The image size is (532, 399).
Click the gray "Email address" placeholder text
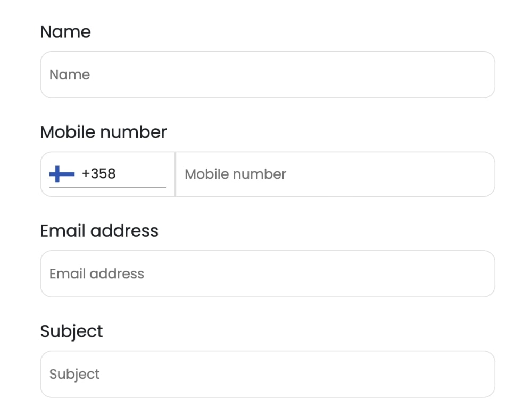click(97, 274)
